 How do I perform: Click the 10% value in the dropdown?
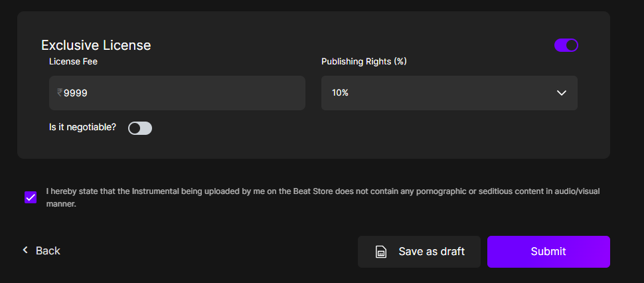tap(341, 93)
